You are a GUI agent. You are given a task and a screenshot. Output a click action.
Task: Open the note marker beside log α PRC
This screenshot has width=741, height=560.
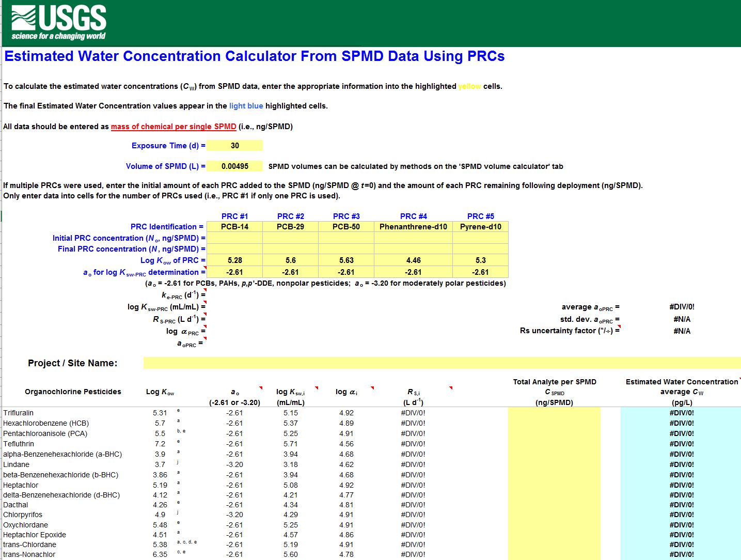point(206,327)
